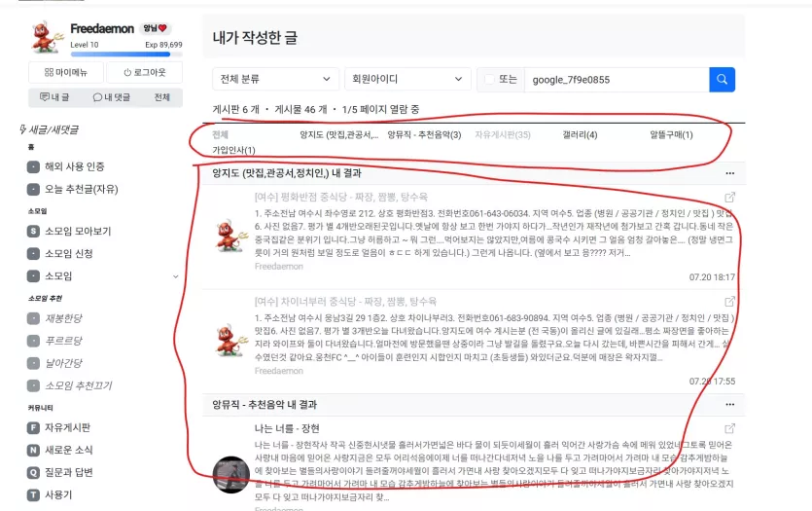This screenshot has height=511, width=812.
Task: Select the 앙뮤직 - 추천음악(3) filter tab
Action: point(424,134)
